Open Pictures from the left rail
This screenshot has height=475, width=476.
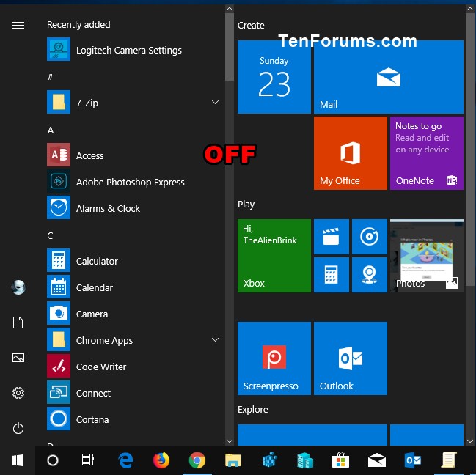pos(18,358)
